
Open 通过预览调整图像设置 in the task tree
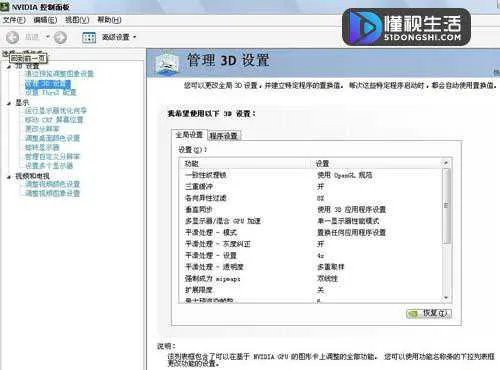pos(59,74)
